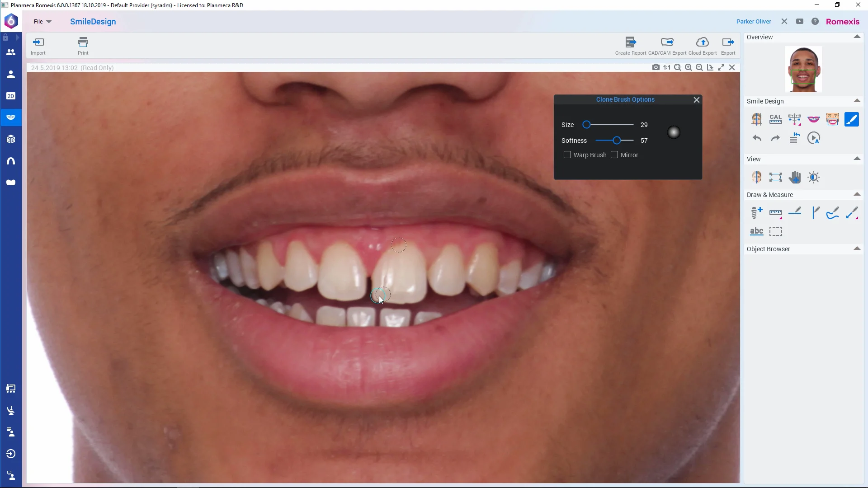Open the implant planning tool
This screenshot has width=868, height=488.
coord(756,212)
